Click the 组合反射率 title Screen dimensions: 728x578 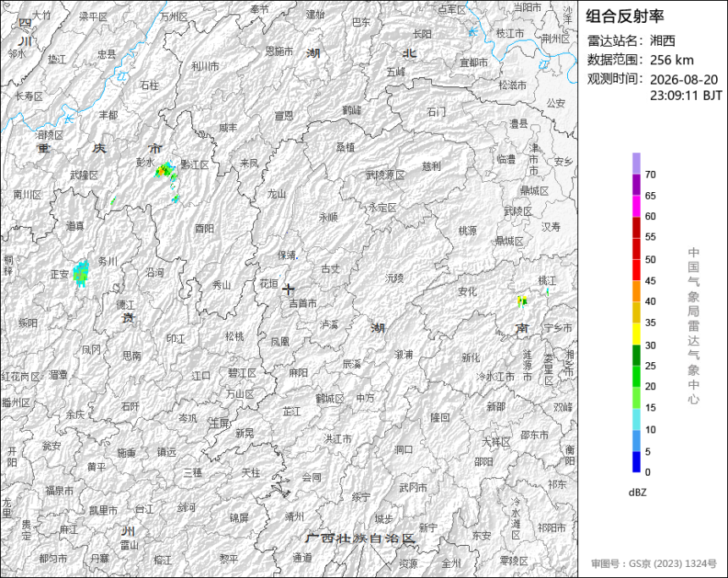coord(625,16)
